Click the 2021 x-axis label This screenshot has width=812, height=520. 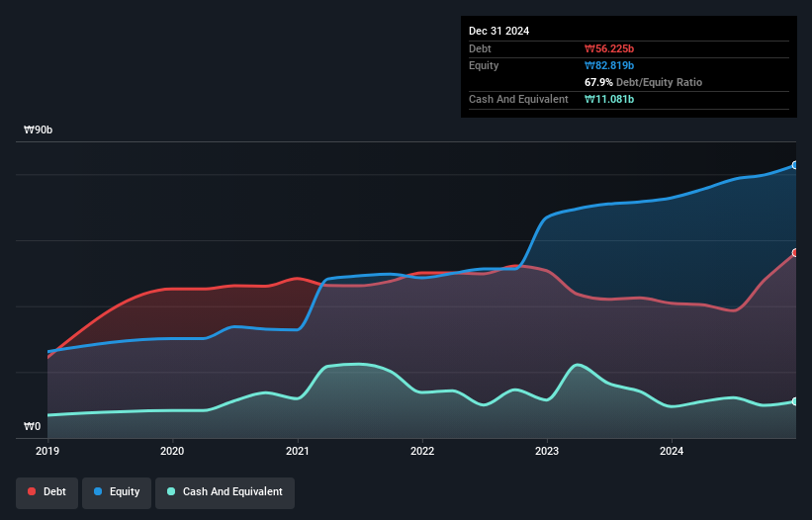[x=298, y=451]
